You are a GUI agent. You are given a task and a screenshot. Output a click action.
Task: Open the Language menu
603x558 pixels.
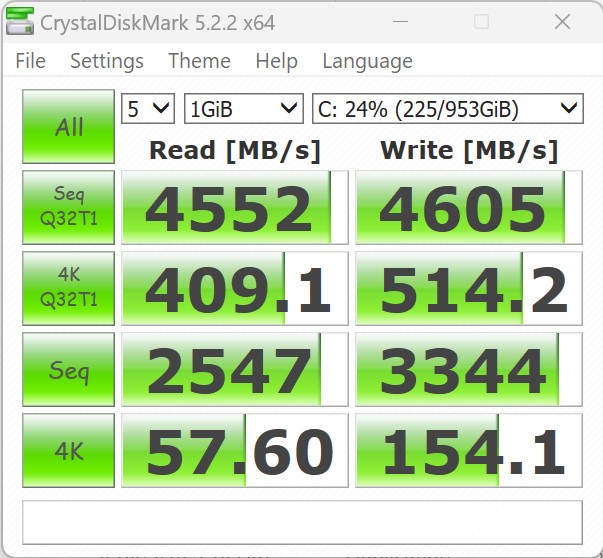click(367, 61)
